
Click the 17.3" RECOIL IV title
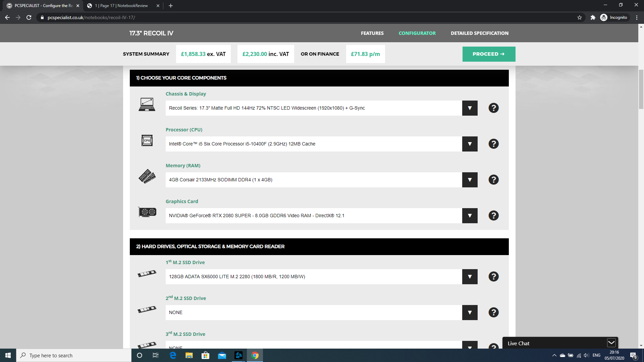tap(151, 33)
